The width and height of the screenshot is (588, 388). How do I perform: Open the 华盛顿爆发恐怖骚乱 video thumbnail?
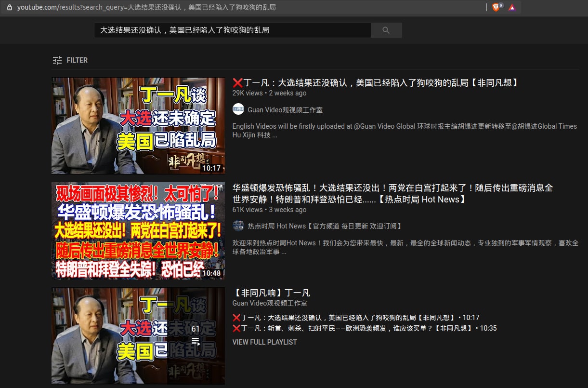tap(138, 230)
